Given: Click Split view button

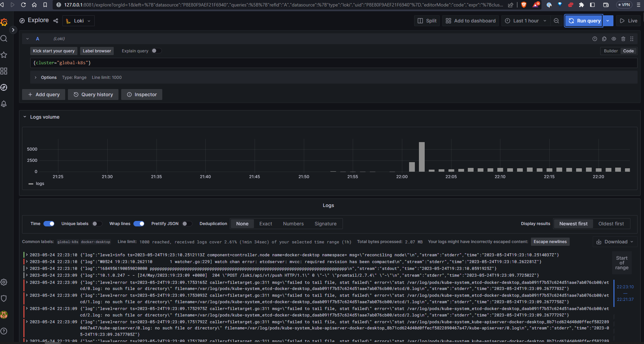Looking at the screenshot, I should point(427,21).
